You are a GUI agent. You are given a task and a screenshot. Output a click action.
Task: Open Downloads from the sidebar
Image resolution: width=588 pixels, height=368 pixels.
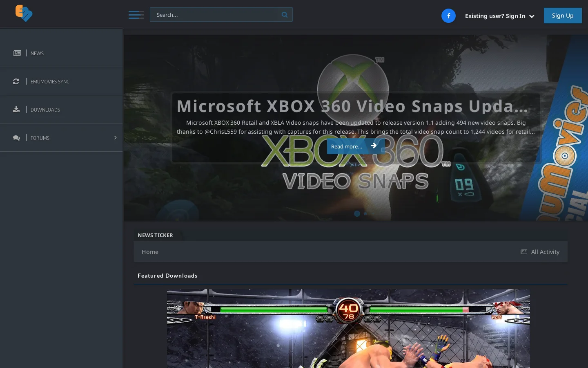61,110
